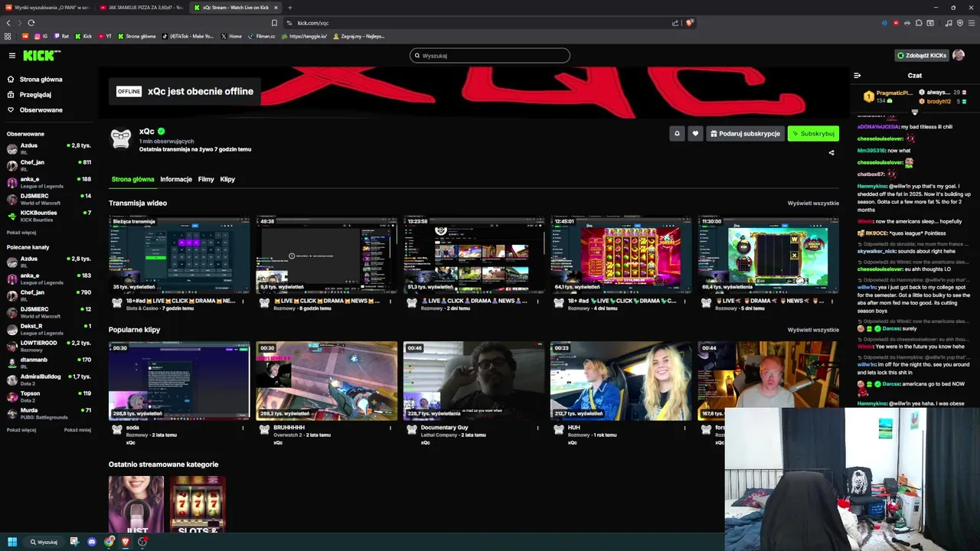Open the Bieżąca transmisja video thumbnail
The width and height of the screenshot is (980, 551).
click(179, 255)
